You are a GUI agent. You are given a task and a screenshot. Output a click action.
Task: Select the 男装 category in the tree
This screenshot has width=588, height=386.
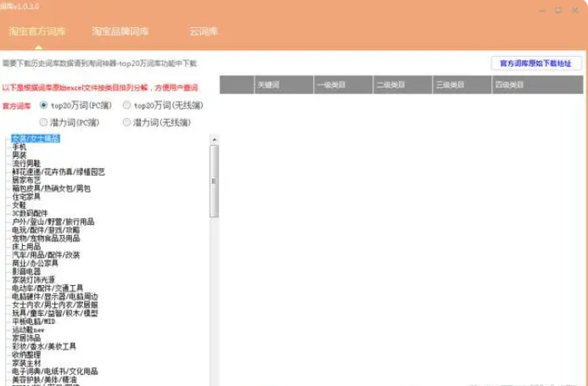tap(20, 155)
